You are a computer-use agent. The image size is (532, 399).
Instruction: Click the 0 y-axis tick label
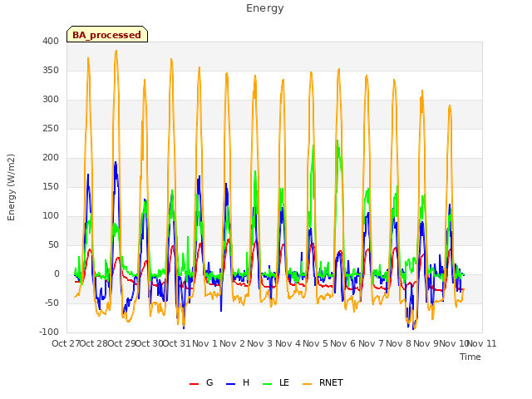pyautogui.click(x=57, y=273)
